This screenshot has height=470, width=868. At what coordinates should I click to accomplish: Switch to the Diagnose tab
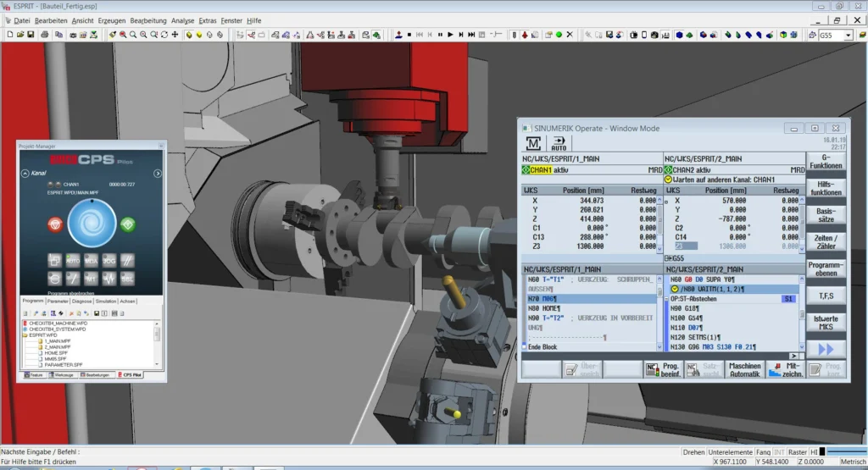point(82,301)
